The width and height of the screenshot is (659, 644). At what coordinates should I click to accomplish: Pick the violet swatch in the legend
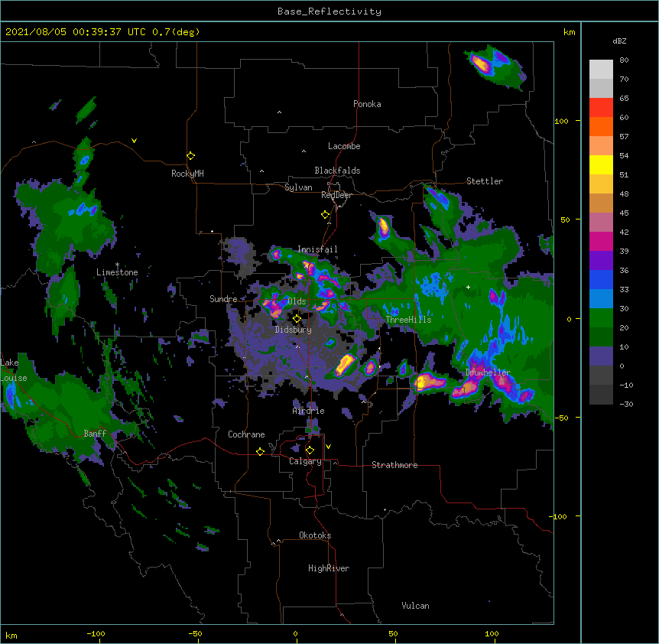(x=601, y=261)
